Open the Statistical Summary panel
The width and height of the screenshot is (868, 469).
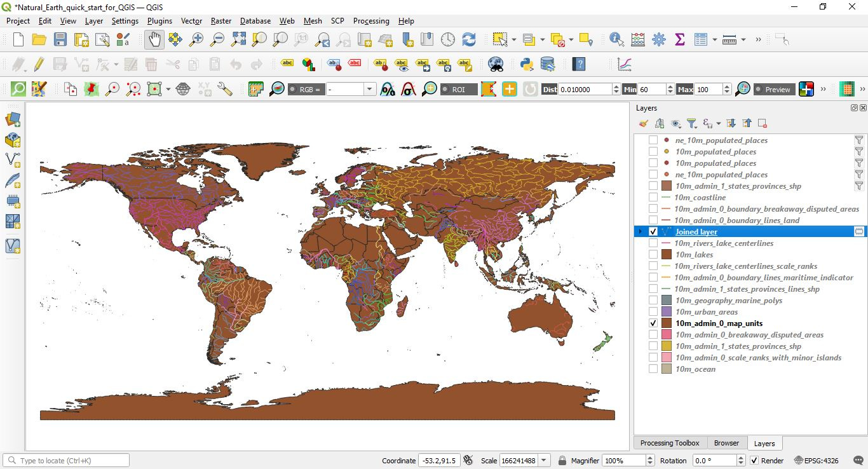(x=679, y=39)
